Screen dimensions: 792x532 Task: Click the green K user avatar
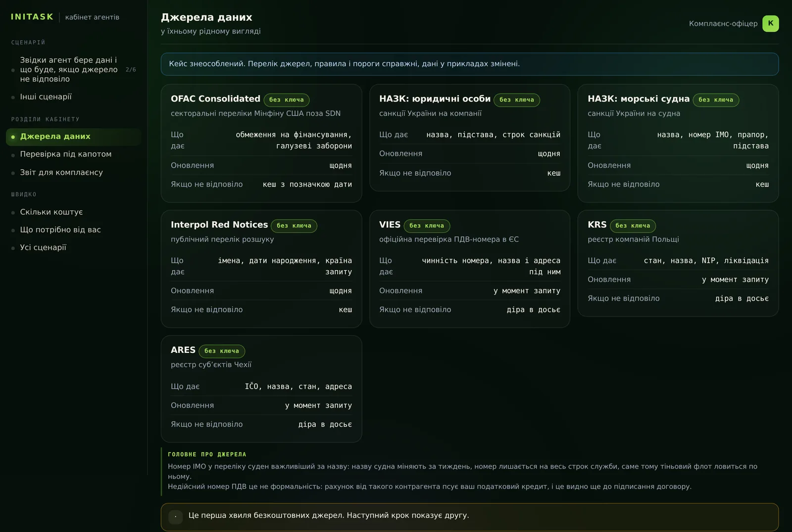[770, 23]
